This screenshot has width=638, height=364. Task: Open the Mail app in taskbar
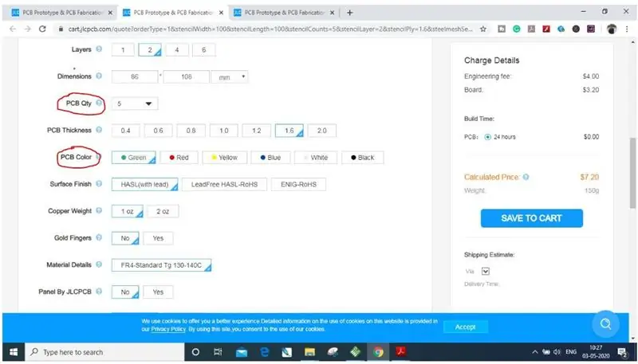tap(242, 352)
